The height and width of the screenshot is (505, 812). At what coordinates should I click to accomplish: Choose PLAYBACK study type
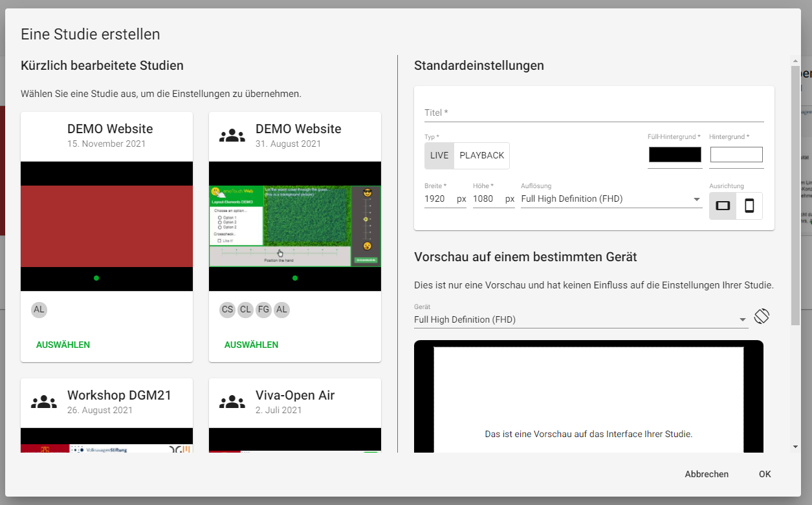[482, 155]
